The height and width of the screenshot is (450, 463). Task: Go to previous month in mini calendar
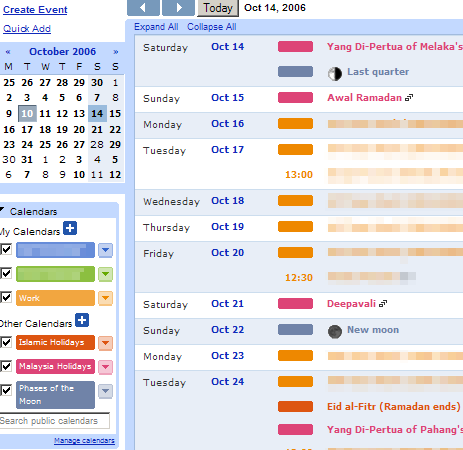[8, 52]
